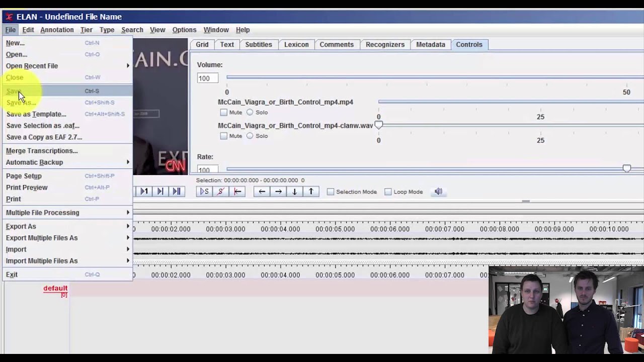Click the Rate slider handle
This screenshot has height=362, width=644.
click(x=626, y=168)
